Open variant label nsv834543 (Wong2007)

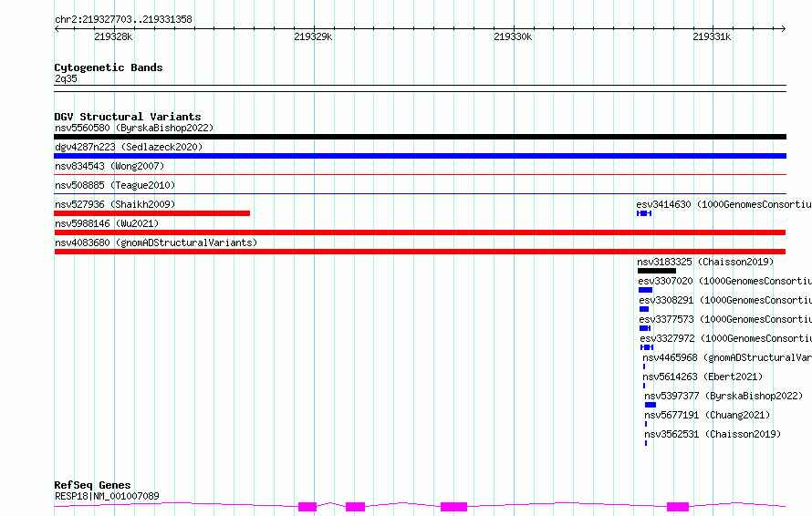[109, 166]
